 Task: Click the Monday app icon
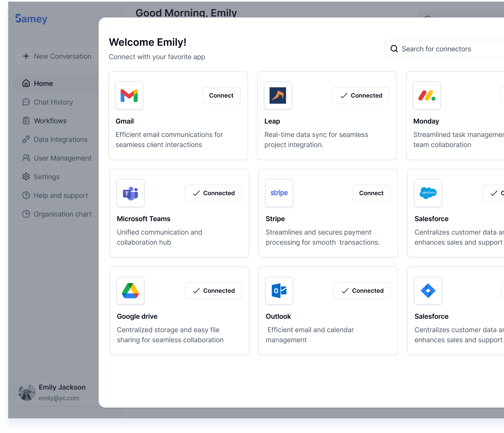[427, 96]
